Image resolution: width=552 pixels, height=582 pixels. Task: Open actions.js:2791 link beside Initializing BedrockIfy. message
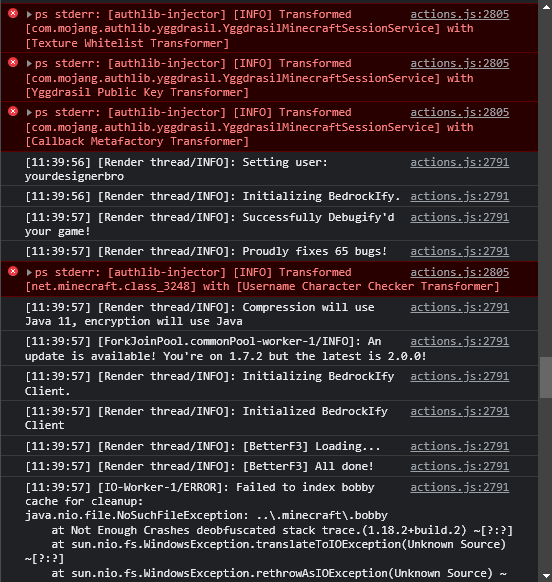coord(460,196)
